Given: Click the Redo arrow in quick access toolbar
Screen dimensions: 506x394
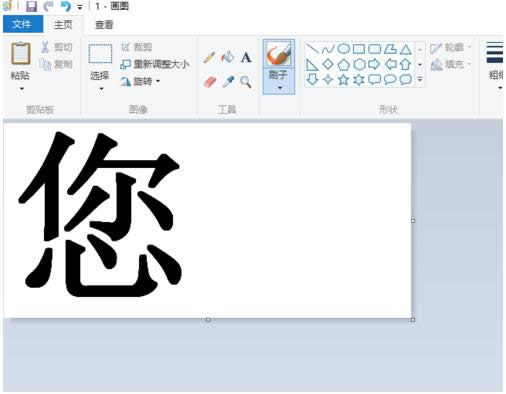Looking at the screenshot, I should pyautogui.click(x=49, y=6).
